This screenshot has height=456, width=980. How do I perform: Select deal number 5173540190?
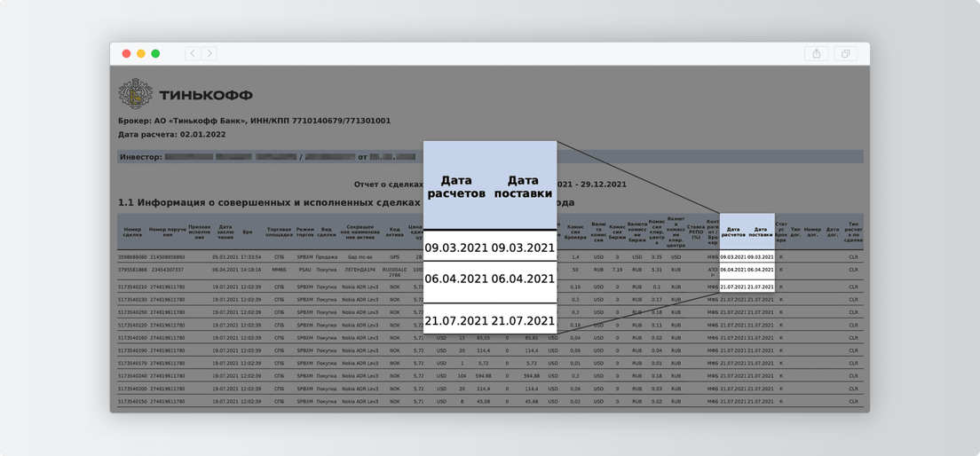click(132, 350)
